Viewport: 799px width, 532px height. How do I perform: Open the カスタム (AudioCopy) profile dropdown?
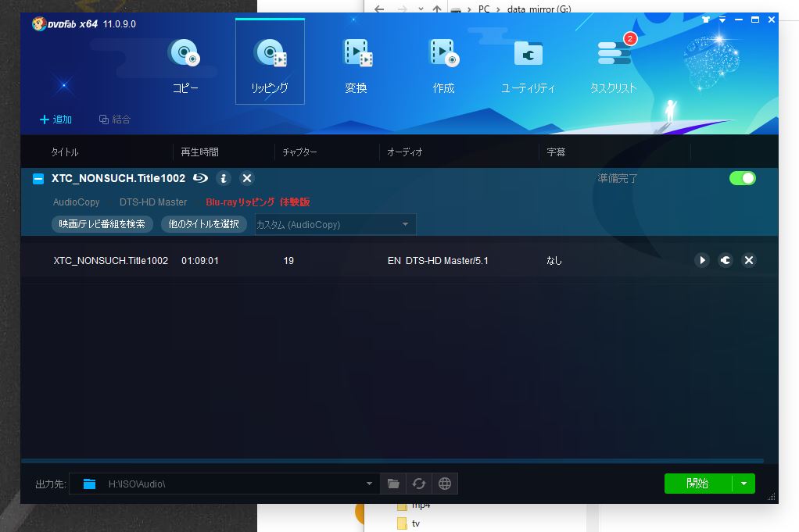[335, 224]
